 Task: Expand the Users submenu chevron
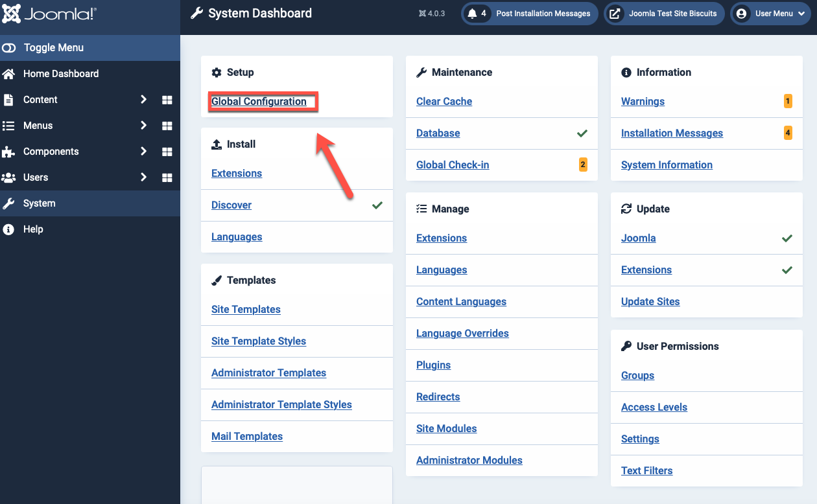143,178
